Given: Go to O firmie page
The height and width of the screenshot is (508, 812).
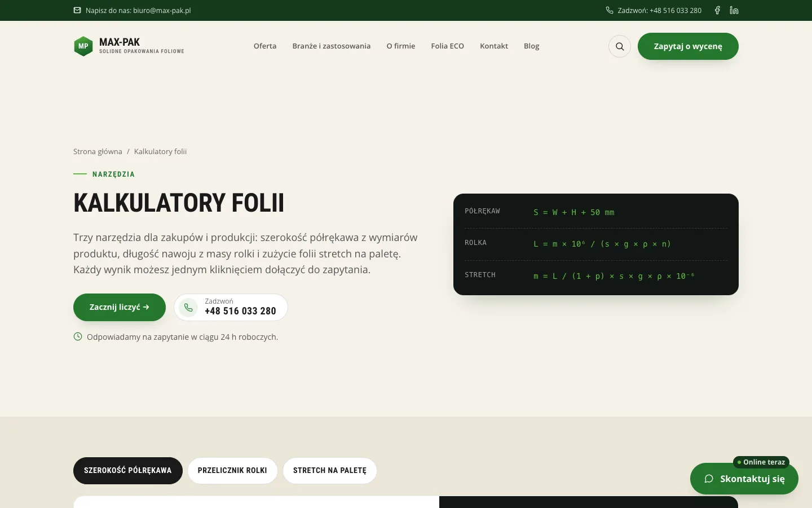Looking at the screenshot, I should [401, 46].
